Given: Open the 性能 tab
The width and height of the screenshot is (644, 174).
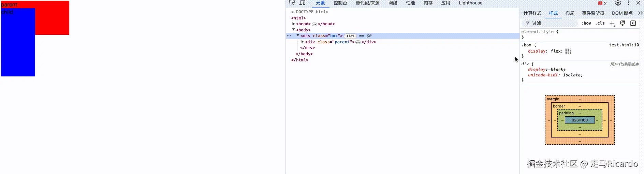Looking at the screenshot, I should (x=411, y=3).
